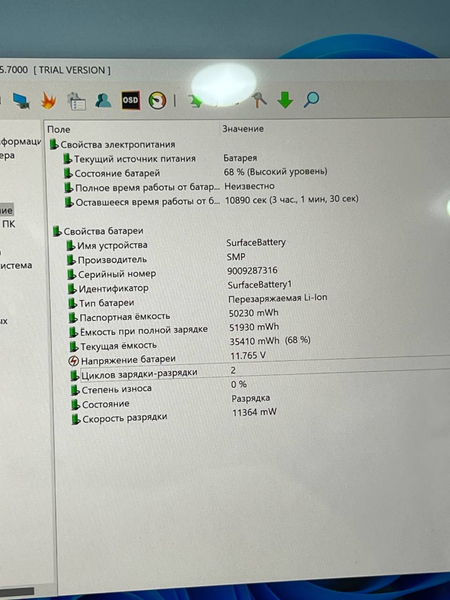Open preferences with the wrench tools icon

click(x=260, y=100)
